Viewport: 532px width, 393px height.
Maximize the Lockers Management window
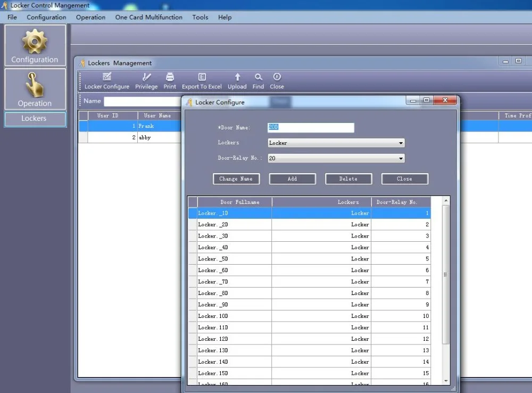point(518,61)
